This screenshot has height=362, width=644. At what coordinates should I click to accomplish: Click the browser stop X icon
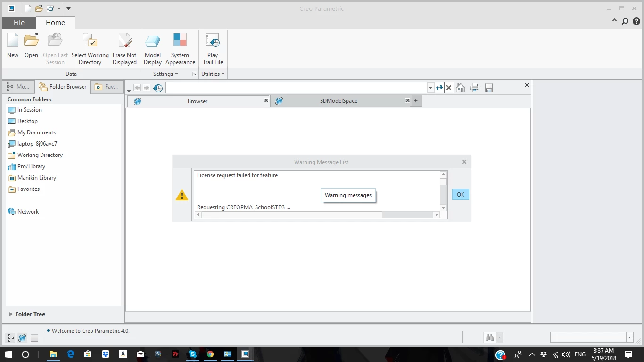point(449,88)
